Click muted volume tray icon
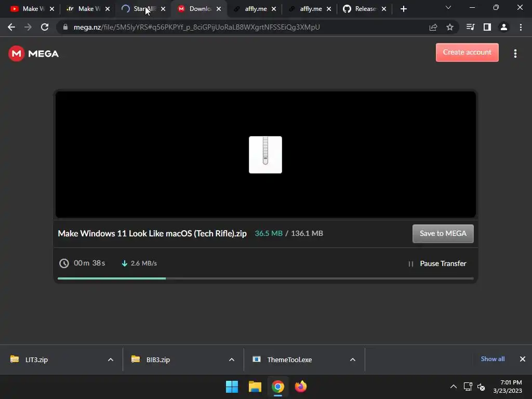The width and height of the screenshot is (532, 399). coord(481,387)
